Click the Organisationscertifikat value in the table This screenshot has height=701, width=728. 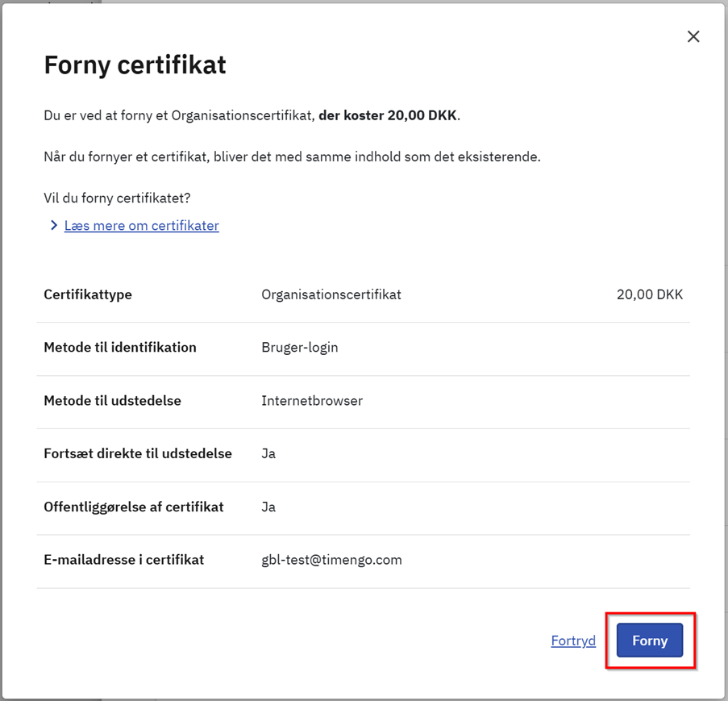click(331, 294)
